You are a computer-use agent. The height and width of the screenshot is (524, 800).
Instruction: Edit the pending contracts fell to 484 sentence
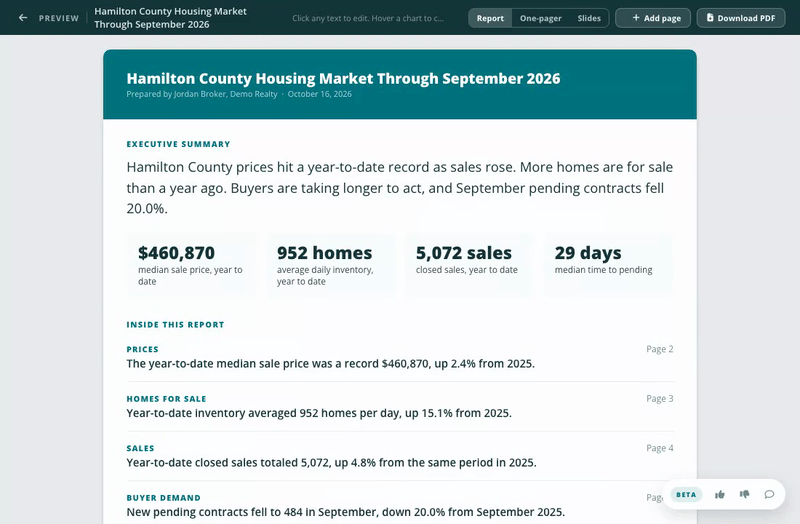(345, 512)
